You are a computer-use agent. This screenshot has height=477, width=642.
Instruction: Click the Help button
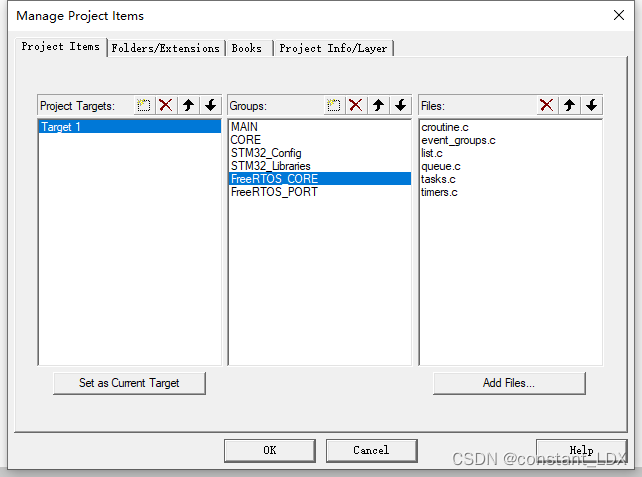click(581, 450)
